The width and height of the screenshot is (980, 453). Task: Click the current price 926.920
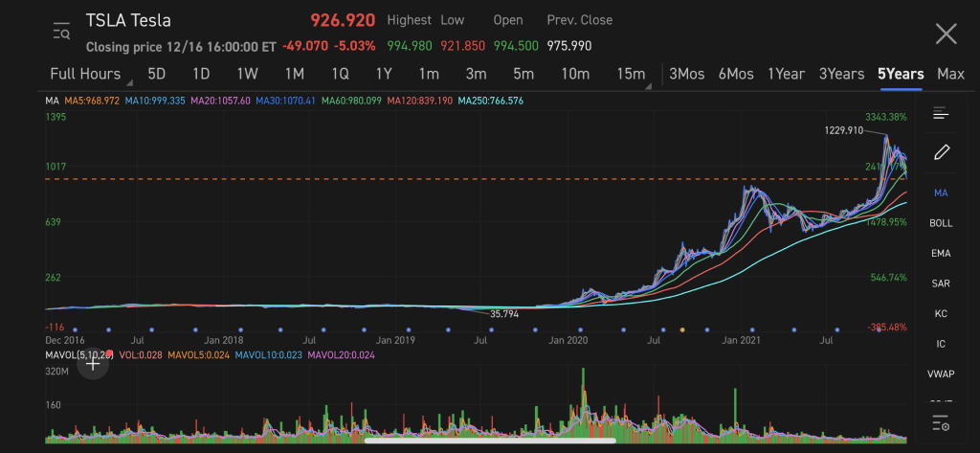pyautogui.click(x=343, y=20)
